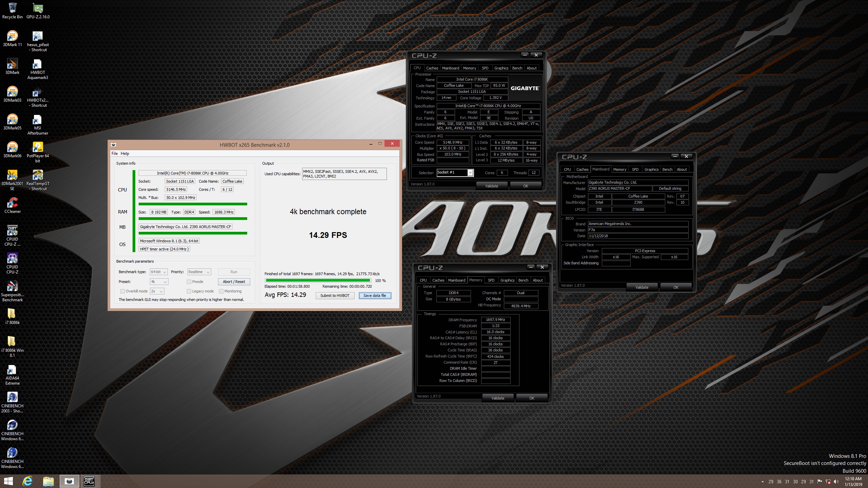Click the Action Center flag tray icon
Image resolution: width=868 pixels, height=488 pixels.
(x=820, y=482)
